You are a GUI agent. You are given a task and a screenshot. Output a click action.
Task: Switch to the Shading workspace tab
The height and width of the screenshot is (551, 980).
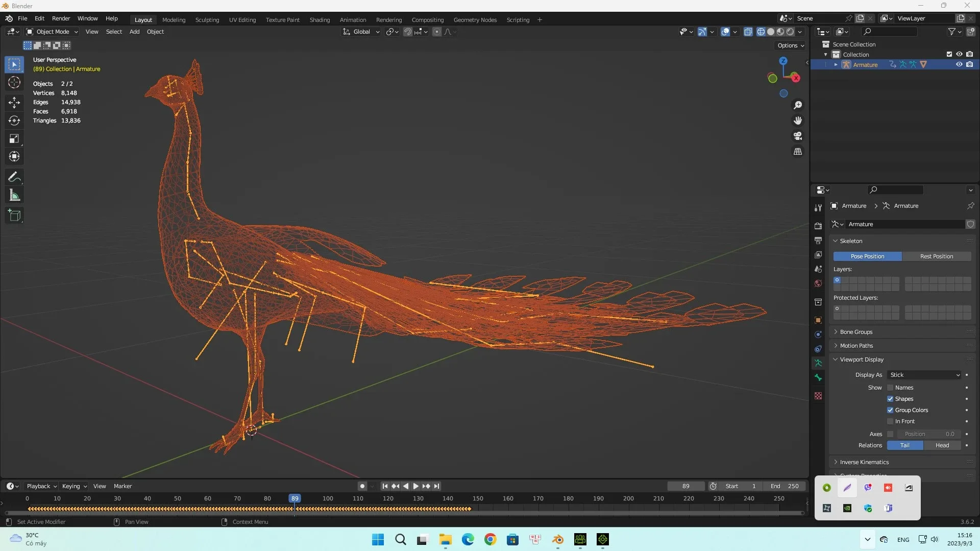tap(320, 20)
